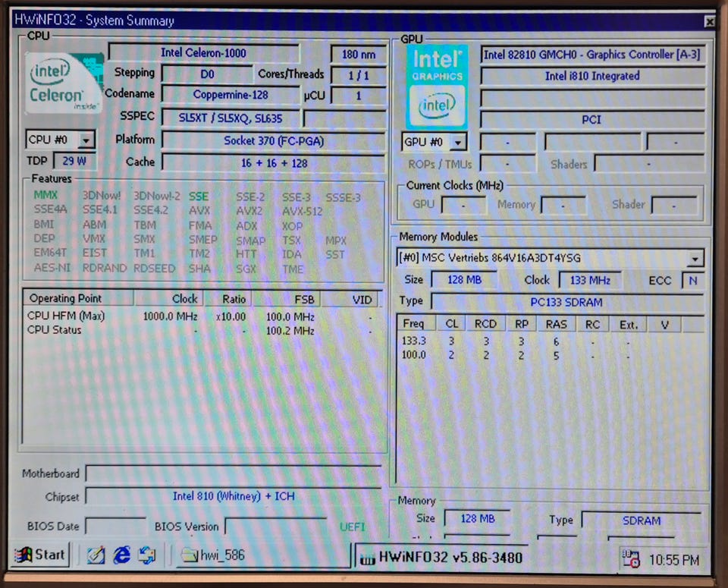
Task: Select the CPU HFM (Max) row
Action: [x=202, y=316]
